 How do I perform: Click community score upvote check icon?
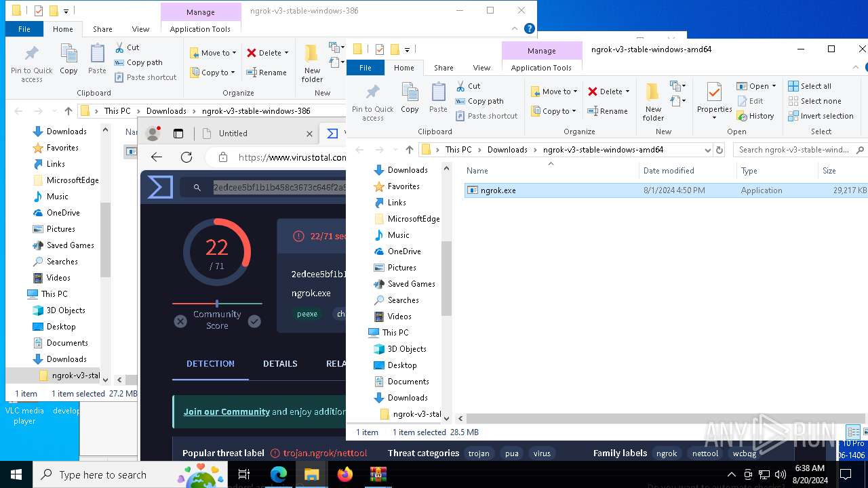(254, 321)
